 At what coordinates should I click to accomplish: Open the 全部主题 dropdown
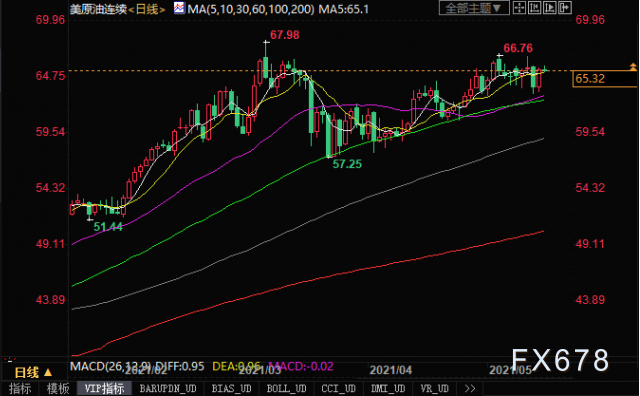474,8
